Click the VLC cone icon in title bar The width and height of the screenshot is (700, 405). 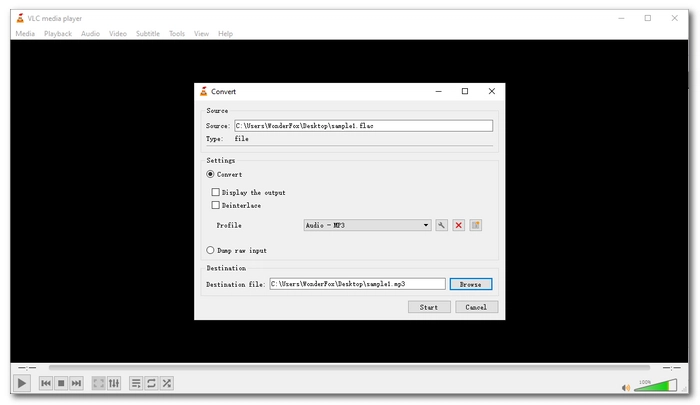[20, 18]
